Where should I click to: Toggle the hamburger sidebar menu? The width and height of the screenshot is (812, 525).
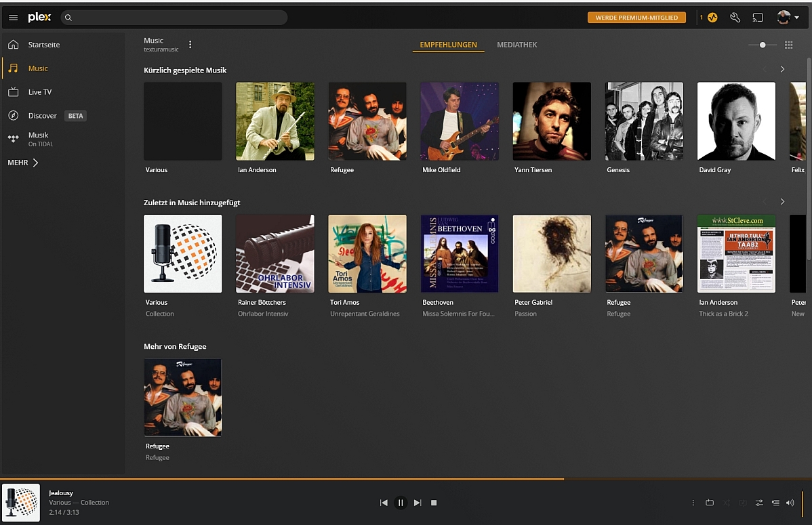[x=13, y=18]
